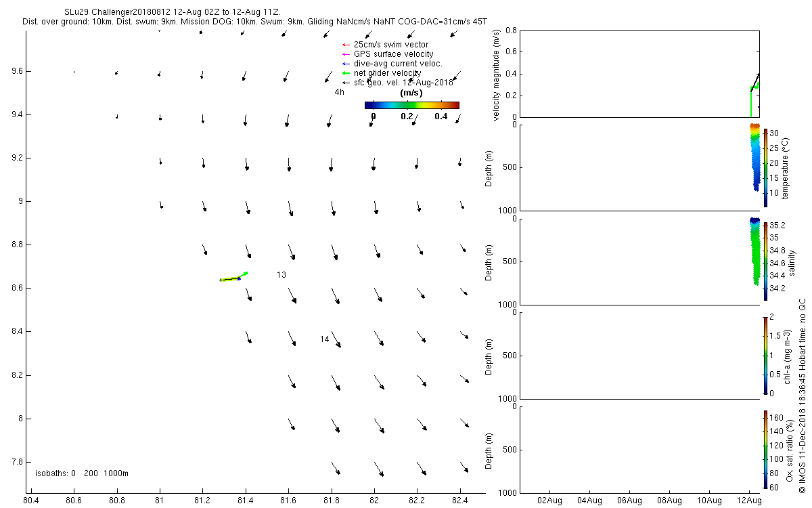The width and height of the screenshot is (812, 508).
Task: Click the '12Aug' date tick
Action: coord(749,500)
